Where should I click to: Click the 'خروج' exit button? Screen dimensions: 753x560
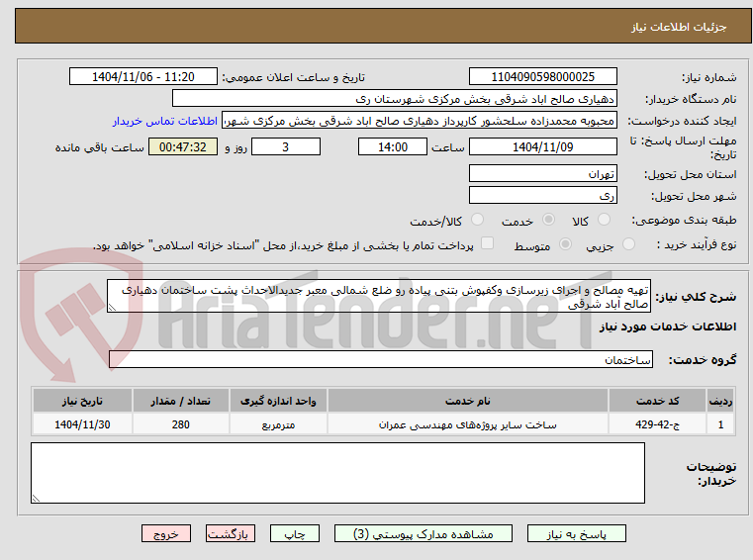(165, 533)
